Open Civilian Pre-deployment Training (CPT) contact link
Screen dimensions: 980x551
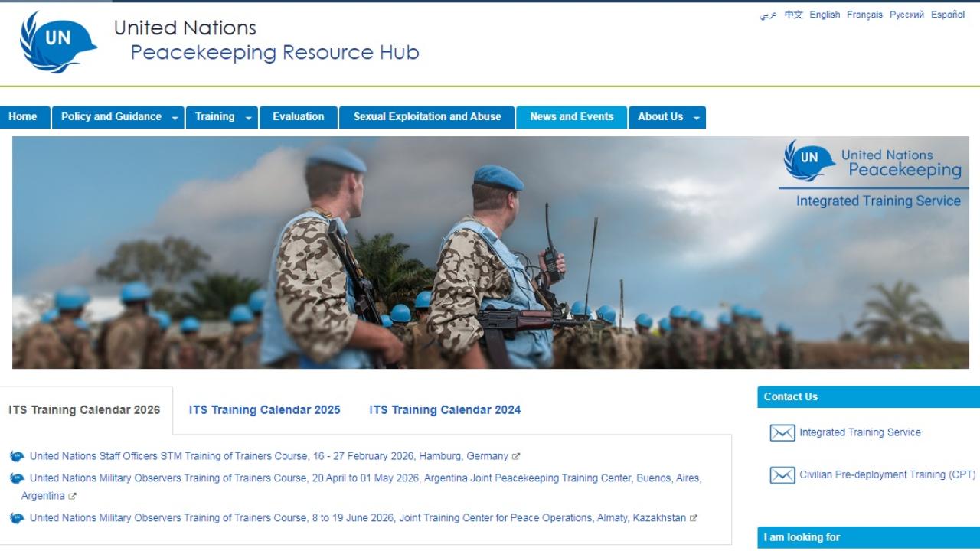(888, 474)
